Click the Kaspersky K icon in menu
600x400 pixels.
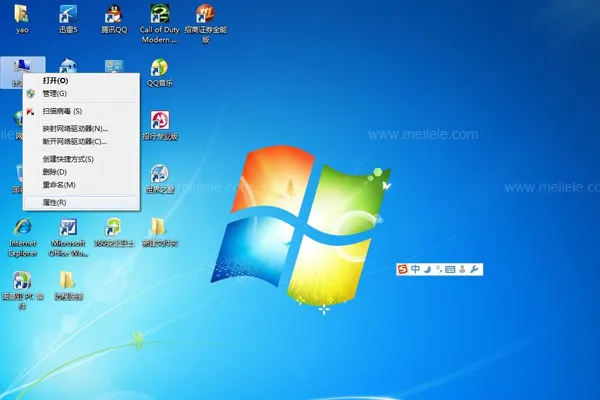(x=31, y=111)
